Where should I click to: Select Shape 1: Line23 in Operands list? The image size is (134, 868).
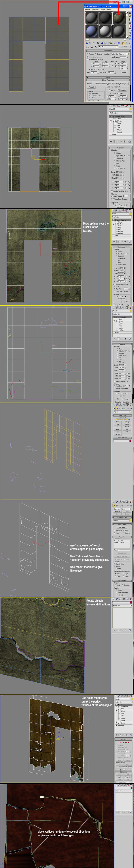(119, 543)
